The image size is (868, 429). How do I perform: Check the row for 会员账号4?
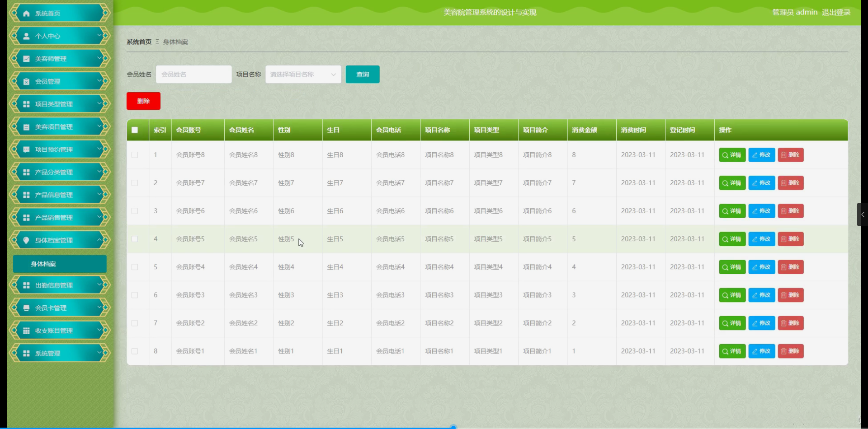[x=135, y=267]
